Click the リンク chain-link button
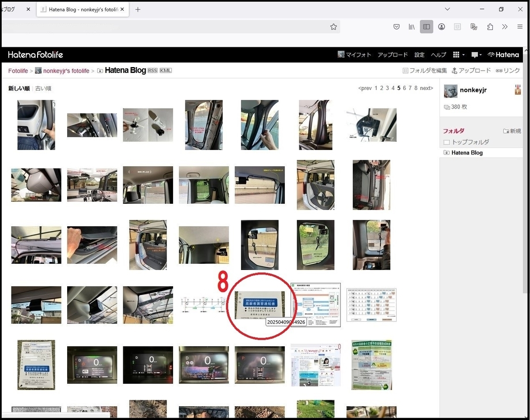The width and height of the screenshot is (530, 420). [508, 71]
